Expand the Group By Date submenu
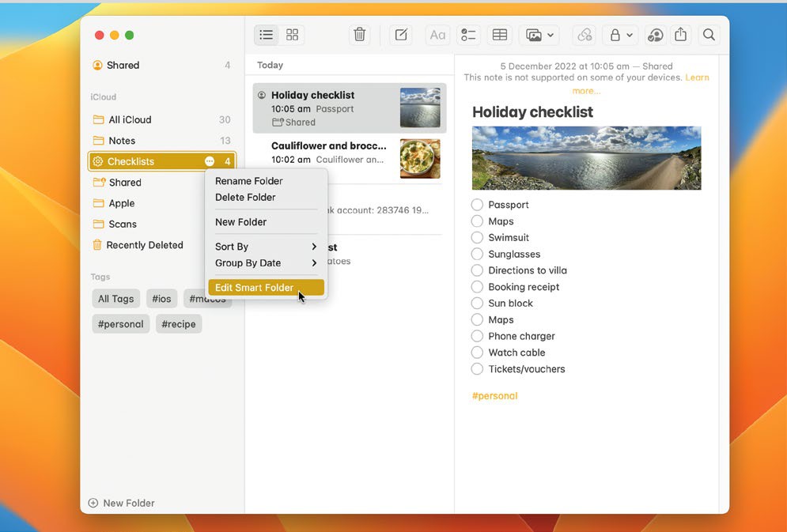Image resolution: width=787 pixels, height=532 pixels. [266, 263]
